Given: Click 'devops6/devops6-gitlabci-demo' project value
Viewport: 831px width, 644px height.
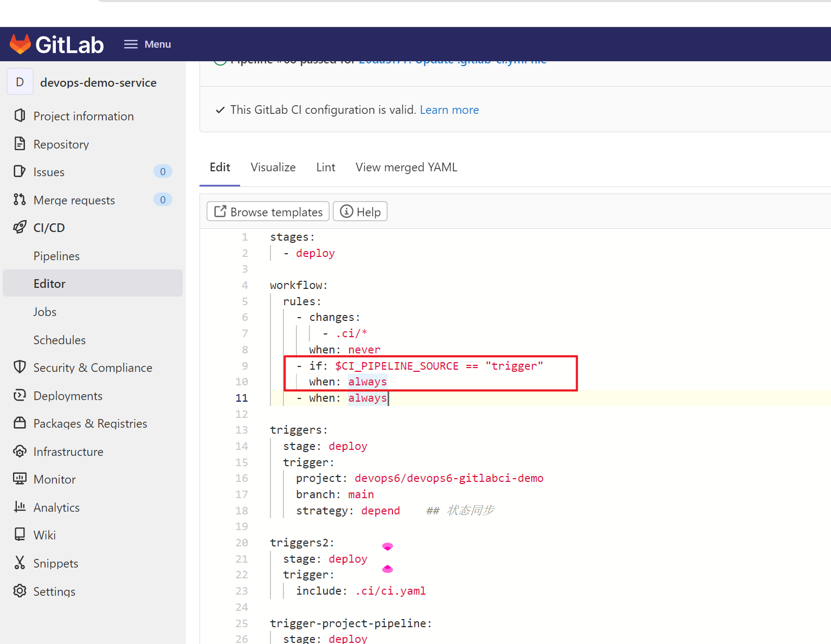Looking at the screenshot, I should (449, 478).
